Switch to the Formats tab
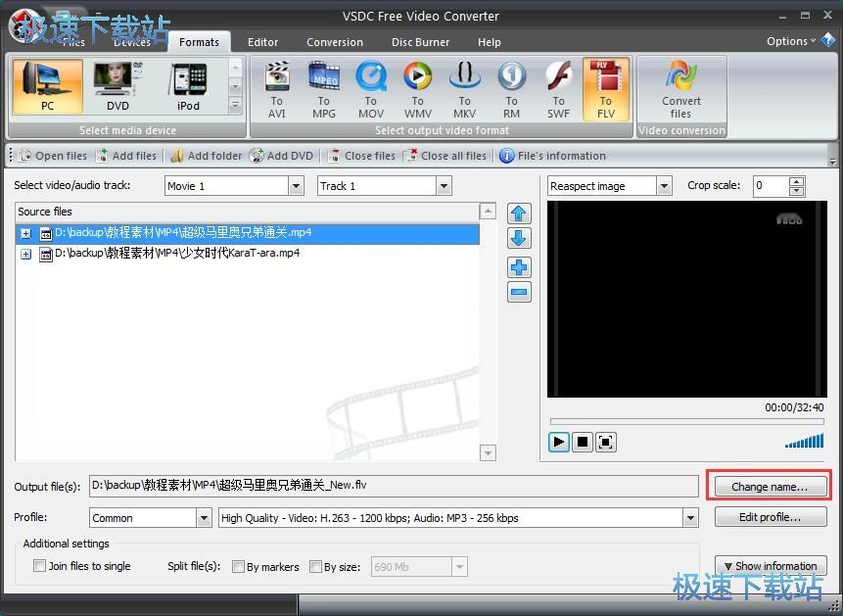The width and height of the screenshot is (843, 616). click(x=199, y=42)
